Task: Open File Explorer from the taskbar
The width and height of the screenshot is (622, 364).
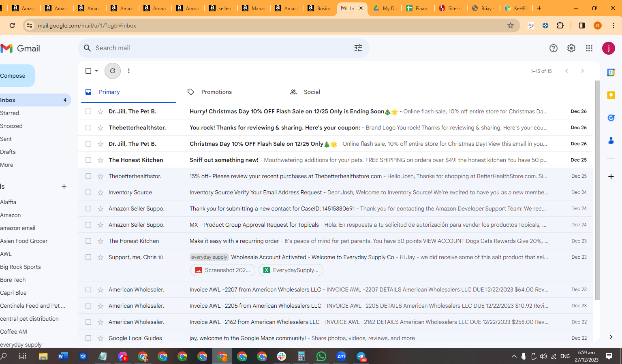Action: tap(43, 356)
